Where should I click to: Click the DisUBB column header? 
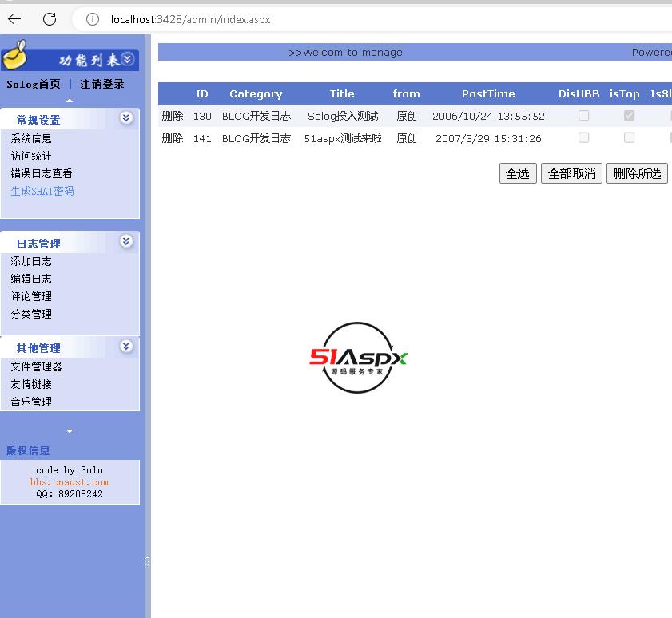tap(579, 93)
